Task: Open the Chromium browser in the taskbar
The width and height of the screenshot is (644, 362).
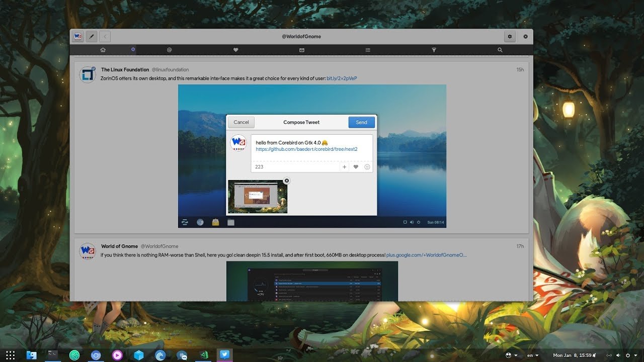Action: tap(96, 355)
